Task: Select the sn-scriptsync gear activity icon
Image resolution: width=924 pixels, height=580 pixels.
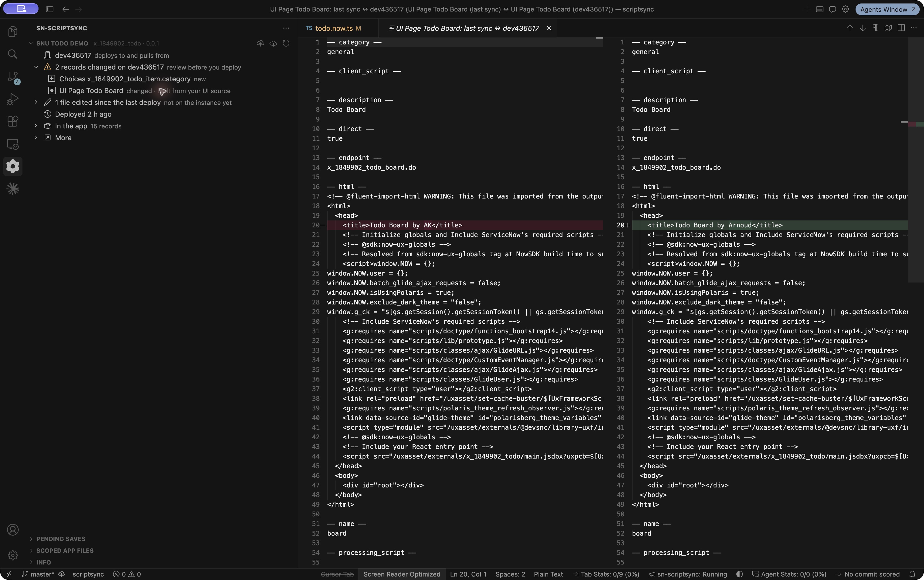Action: (13, 166)
